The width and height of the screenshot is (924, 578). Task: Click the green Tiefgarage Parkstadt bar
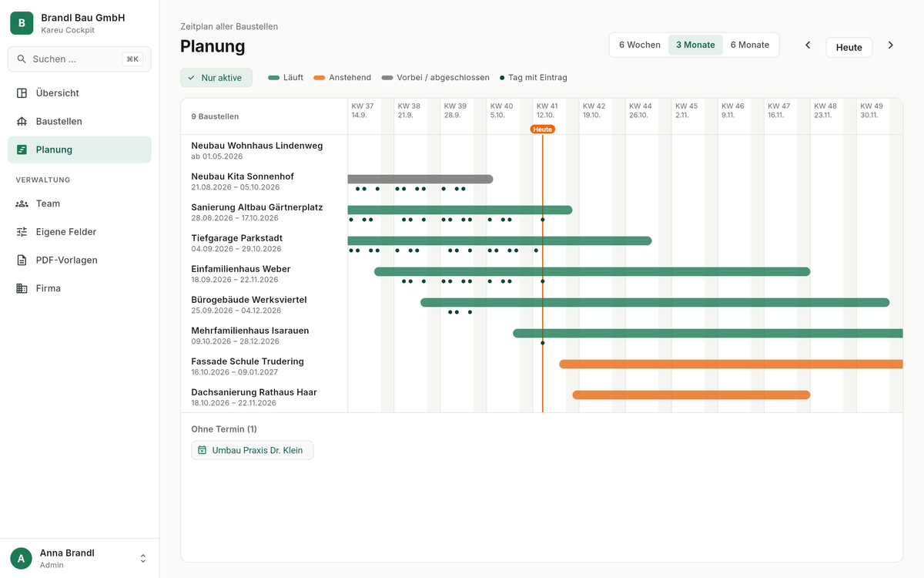tap(500, 240)
